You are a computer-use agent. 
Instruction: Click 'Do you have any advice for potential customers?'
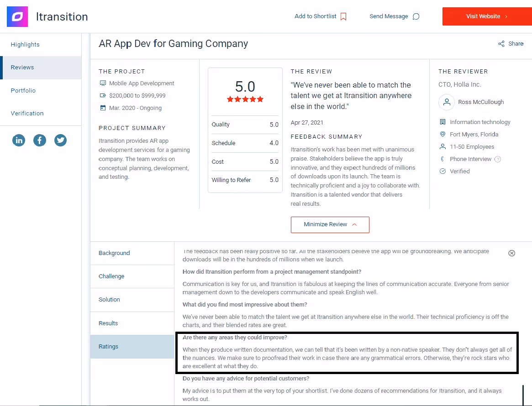246,379
